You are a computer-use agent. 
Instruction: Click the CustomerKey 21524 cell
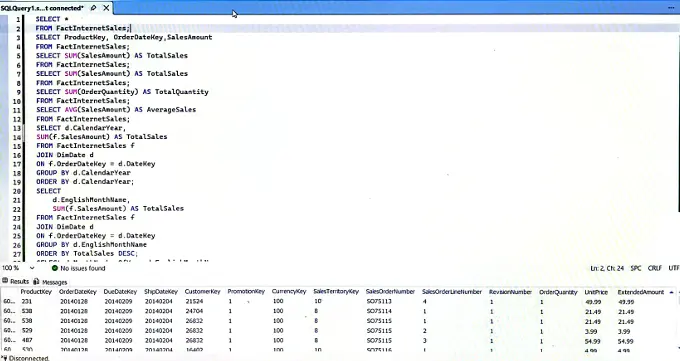194,301
